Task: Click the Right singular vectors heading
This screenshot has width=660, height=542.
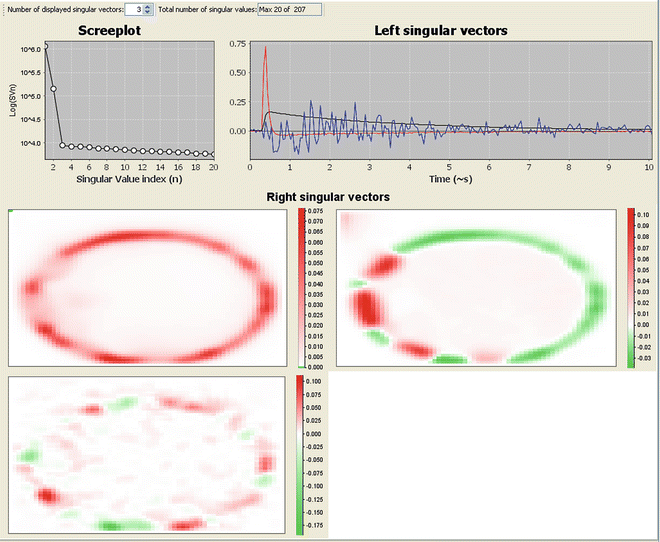Action: [x=329, y=197]
